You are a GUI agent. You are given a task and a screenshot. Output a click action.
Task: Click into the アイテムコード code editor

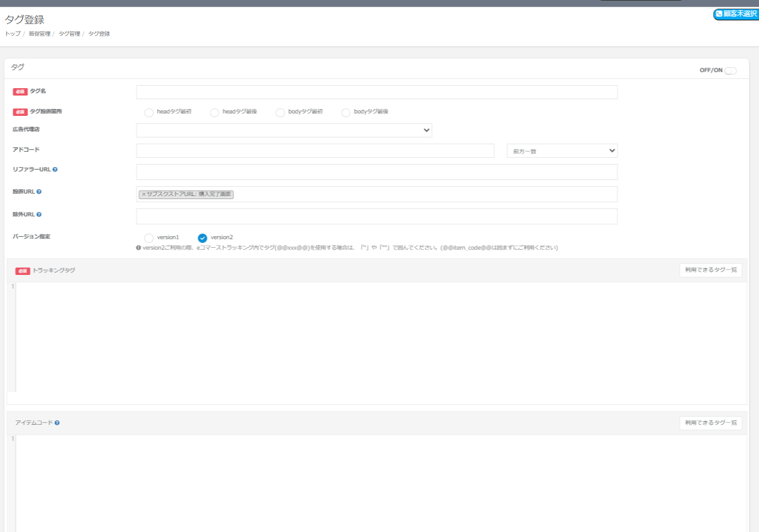coord(380,483)
